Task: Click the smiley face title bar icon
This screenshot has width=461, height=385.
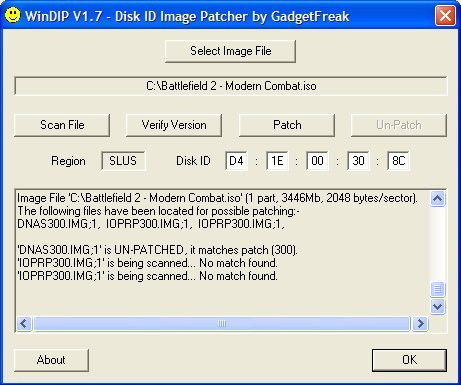Action: pyautogui.click(x=13, y=15)
